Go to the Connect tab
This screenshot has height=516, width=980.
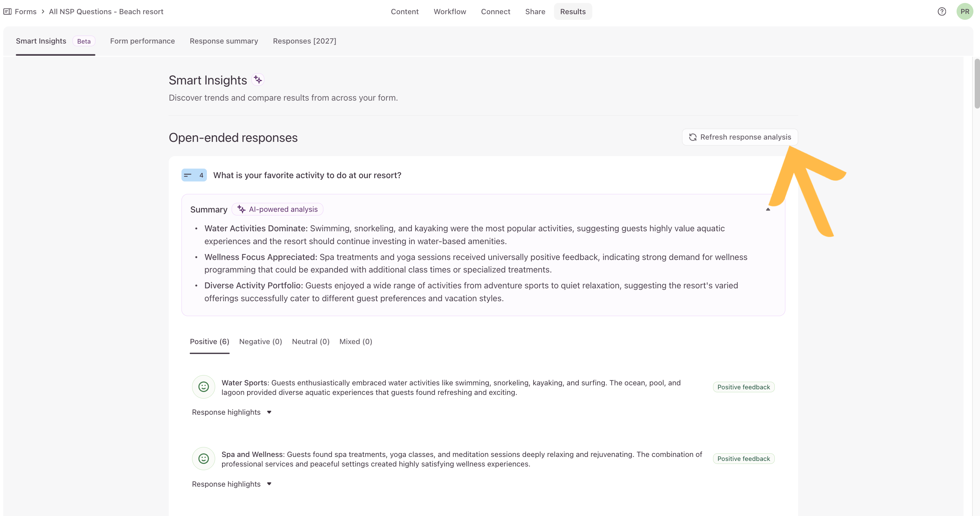tap(495, 12)
